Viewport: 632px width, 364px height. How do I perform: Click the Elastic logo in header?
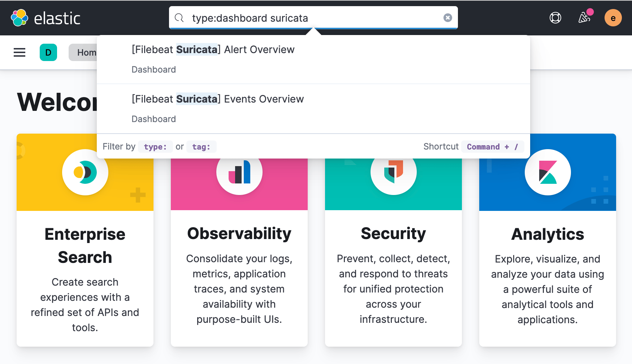coord(46,18)
